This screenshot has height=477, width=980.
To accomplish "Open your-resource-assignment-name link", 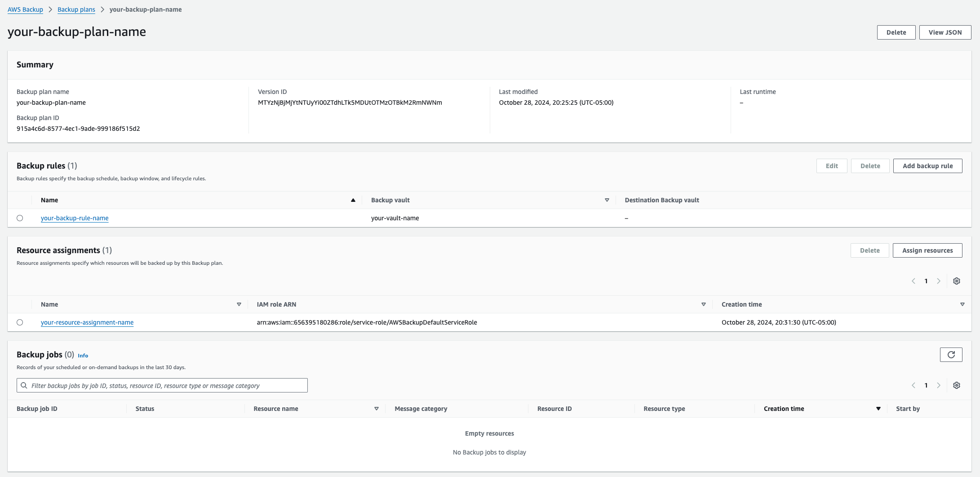I will tap(87, 322).
